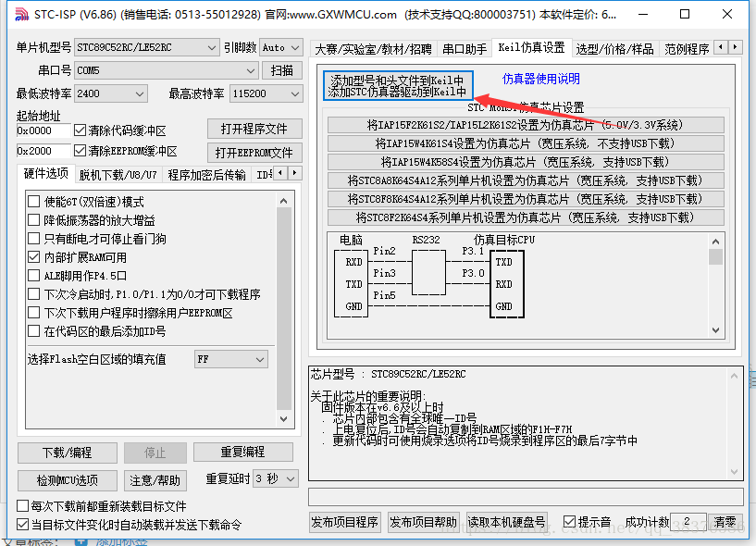Select 硬件选项 tab
This screenshot has height=546, width=756.
pyautogui.click(x=45, y=174)
